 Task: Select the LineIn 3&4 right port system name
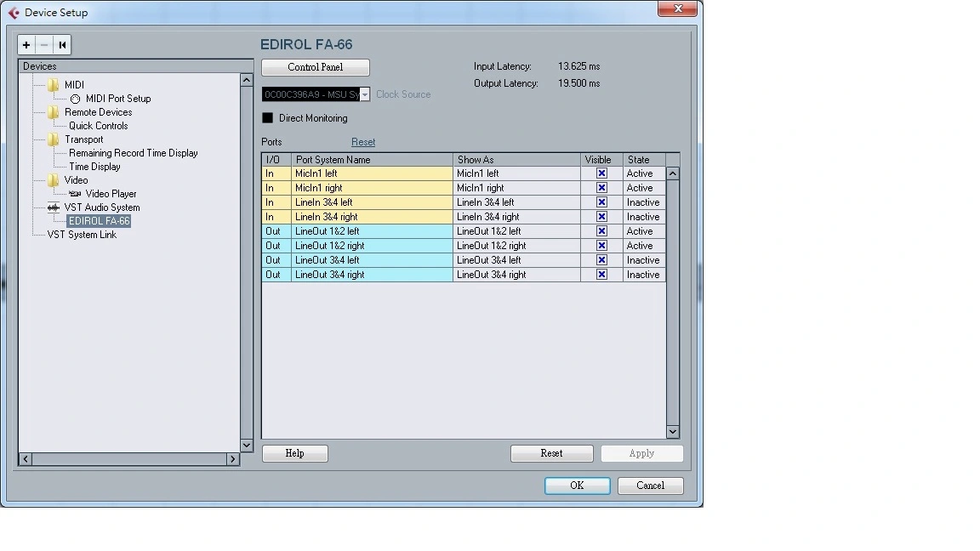[372, 217]
